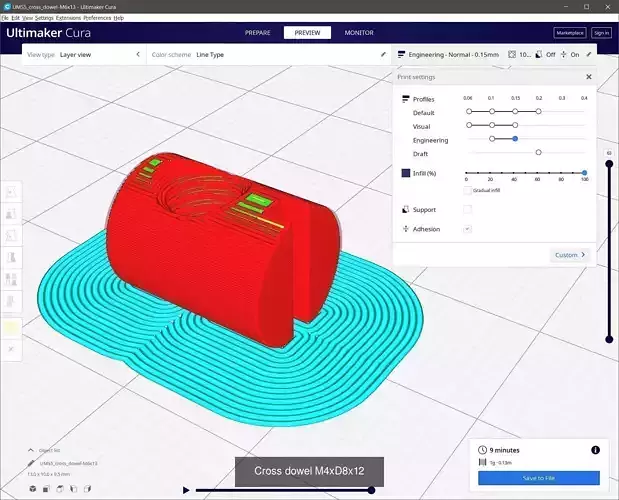This screenshot has height=500, width=619.
Task: Open the Help menu
Action: (119, 18)
